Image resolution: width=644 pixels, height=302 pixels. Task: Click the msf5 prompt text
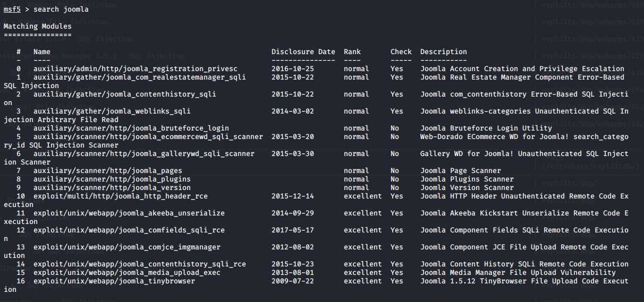(12, 10)
